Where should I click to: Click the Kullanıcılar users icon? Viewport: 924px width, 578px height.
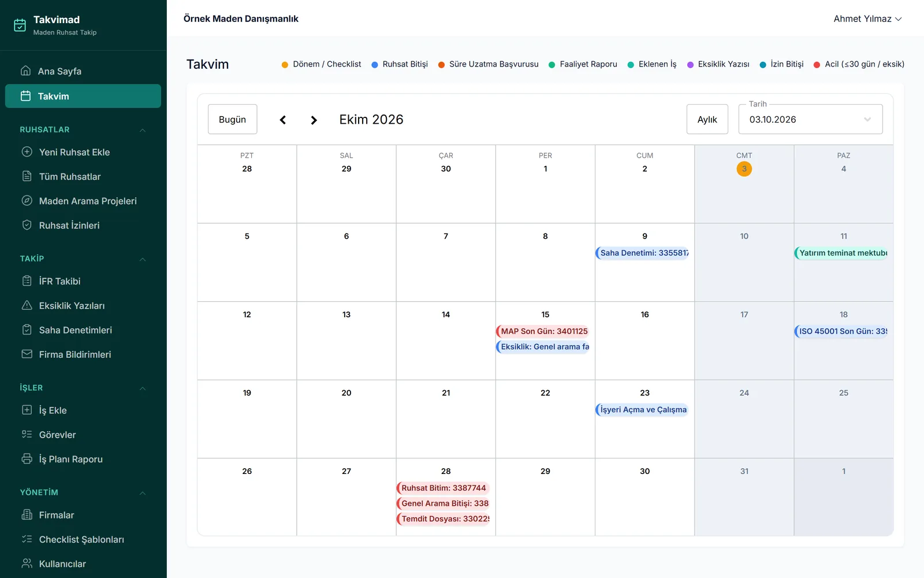point(27,563)
